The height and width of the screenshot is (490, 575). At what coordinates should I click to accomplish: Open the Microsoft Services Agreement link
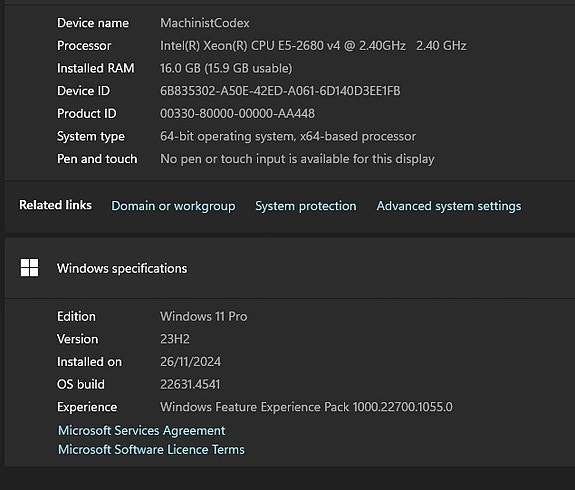coord(142,431)
